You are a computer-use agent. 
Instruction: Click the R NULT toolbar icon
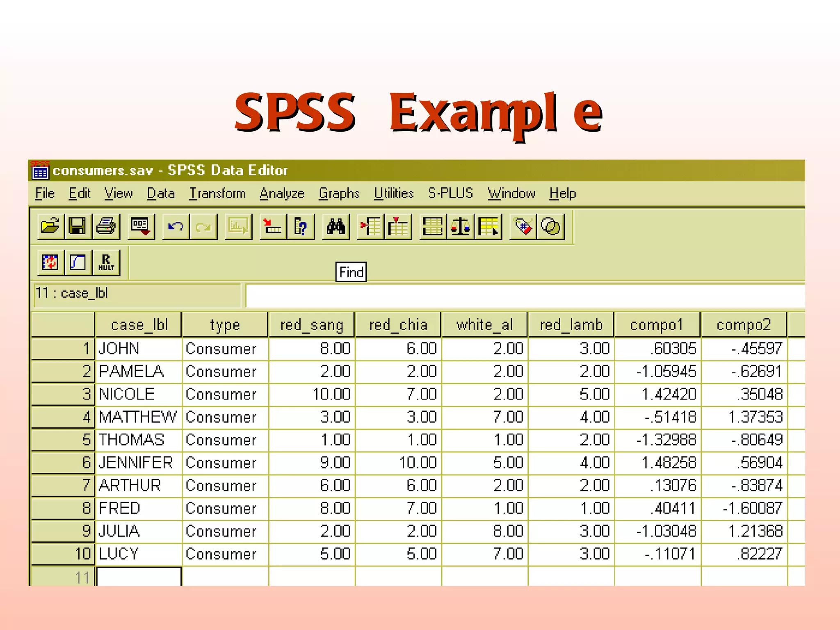coord(106,262)
